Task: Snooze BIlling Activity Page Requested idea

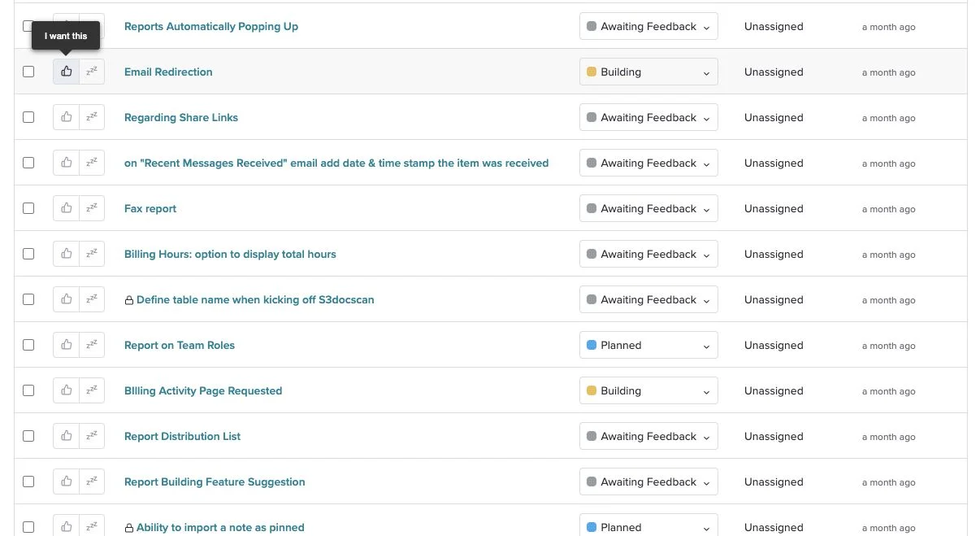Action: (92, 390)
